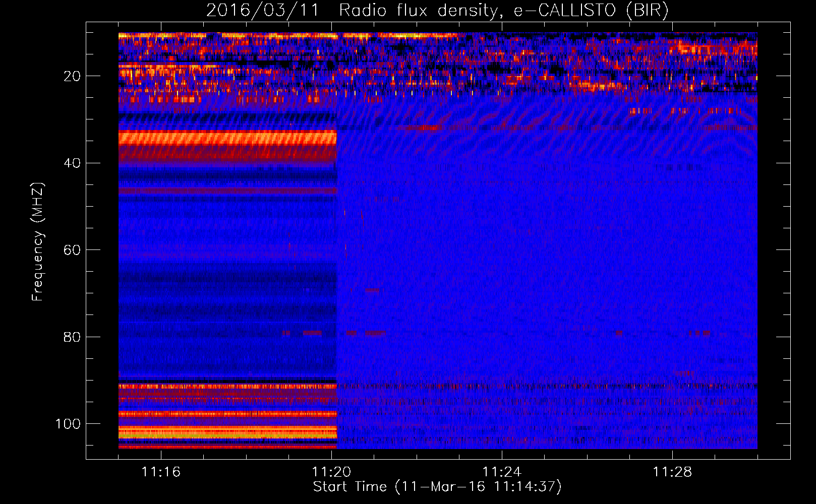Image resolution: width=816 pixels, height=504 pixels.
Task: Click the '11:28' time tick label
Action: pos(672,472)
